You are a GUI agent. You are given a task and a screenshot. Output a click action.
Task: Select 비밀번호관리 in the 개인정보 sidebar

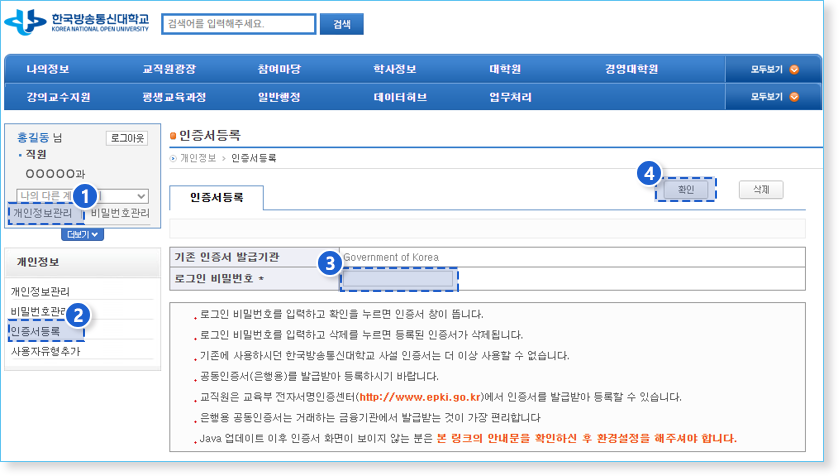(40, 311)
